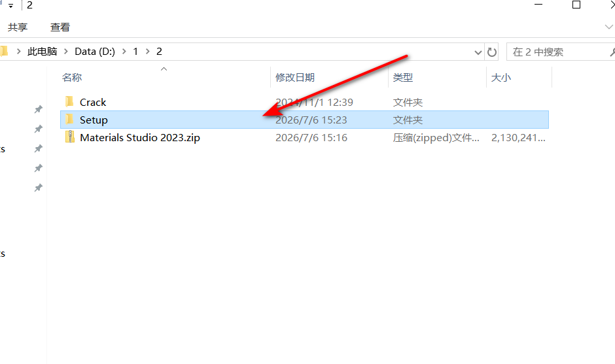The width and height of the screenshot is (615, 364).
Task: Click the Setup folder icon
Action: tap(69, 119)
